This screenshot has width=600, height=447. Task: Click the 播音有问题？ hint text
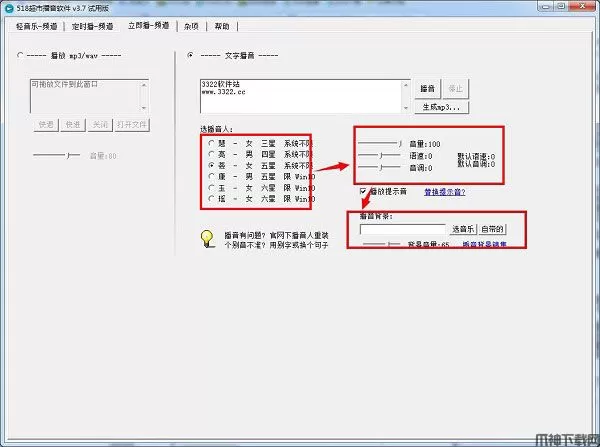[x=245, y=235]
